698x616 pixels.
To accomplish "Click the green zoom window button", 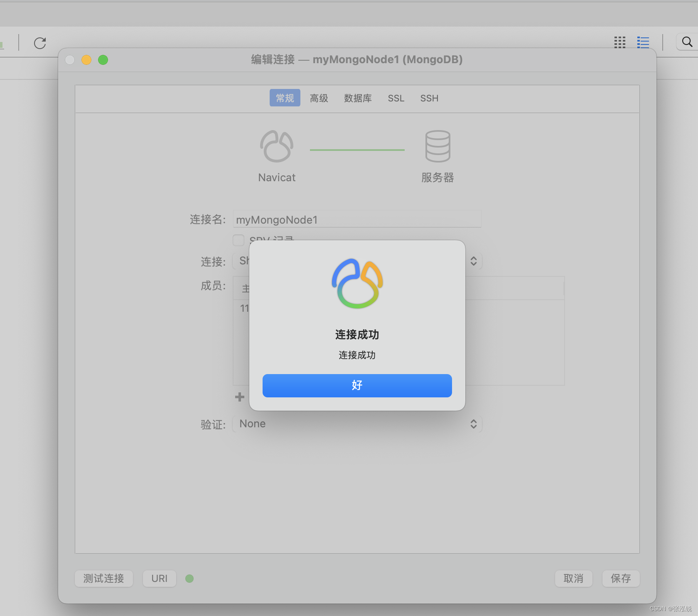I will point(103,60).
